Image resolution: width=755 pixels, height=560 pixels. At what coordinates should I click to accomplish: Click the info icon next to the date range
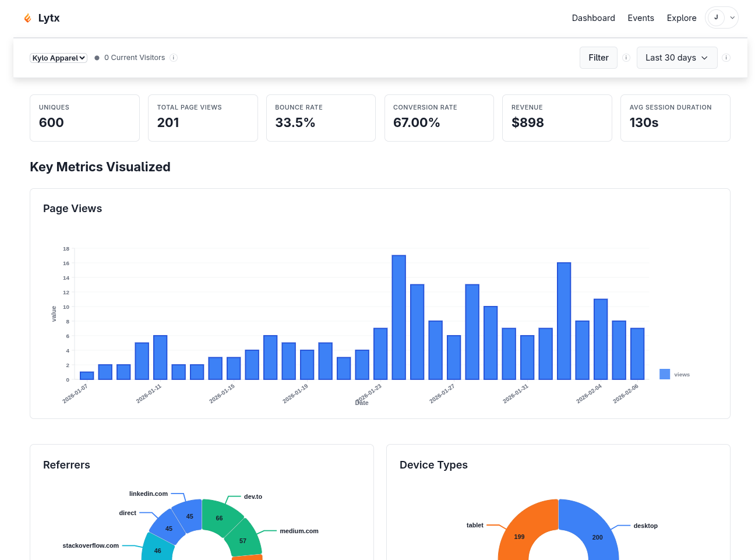pos(726,58)
